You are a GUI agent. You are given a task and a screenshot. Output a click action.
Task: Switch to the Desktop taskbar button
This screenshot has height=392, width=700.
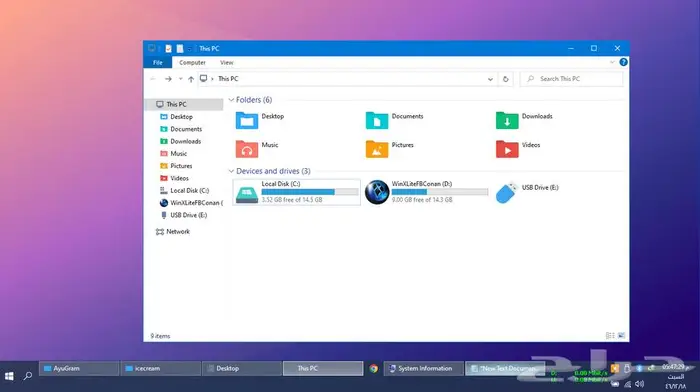pyautogui.click(x=242, y=369)
